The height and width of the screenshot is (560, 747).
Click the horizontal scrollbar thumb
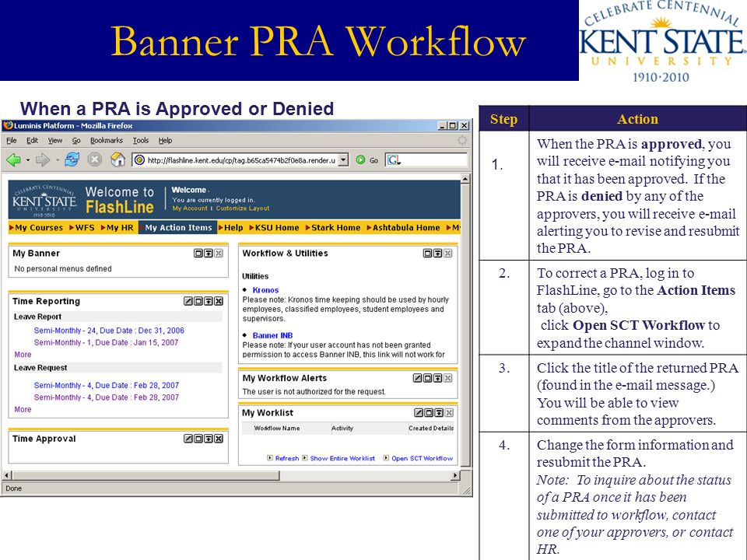pyautogui.click(x=146, y=475)
